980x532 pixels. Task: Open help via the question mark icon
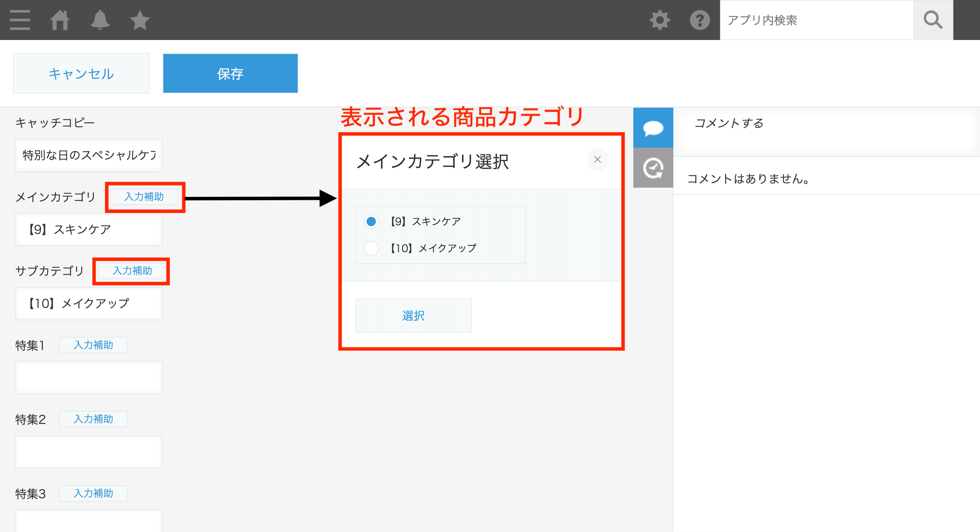click(x=700, y=20)
